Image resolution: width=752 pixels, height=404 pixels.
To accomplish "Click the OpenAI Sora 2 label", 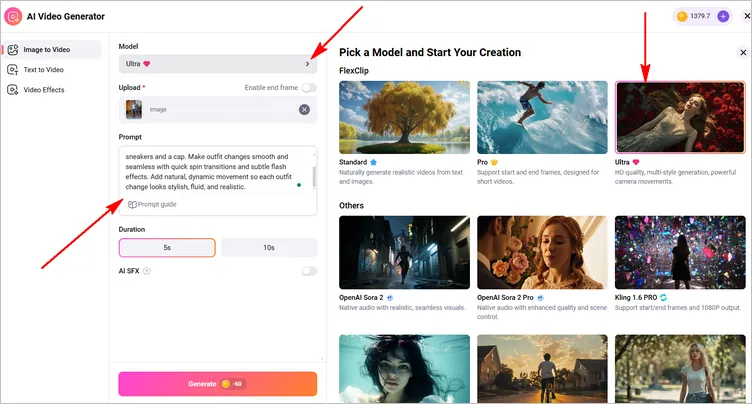I will 361,297.
